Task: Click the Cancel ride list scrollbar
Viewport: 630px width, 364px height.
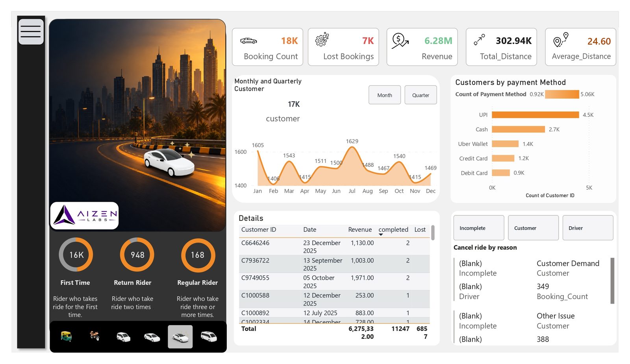Action: [x=612, y=281]
